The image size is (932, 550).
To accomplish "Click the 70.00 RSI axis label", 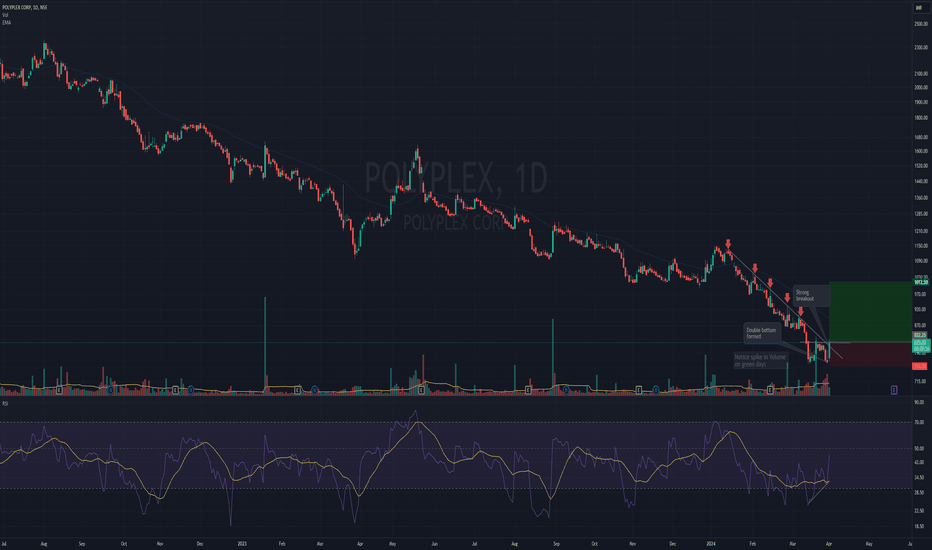I will 919,422.
